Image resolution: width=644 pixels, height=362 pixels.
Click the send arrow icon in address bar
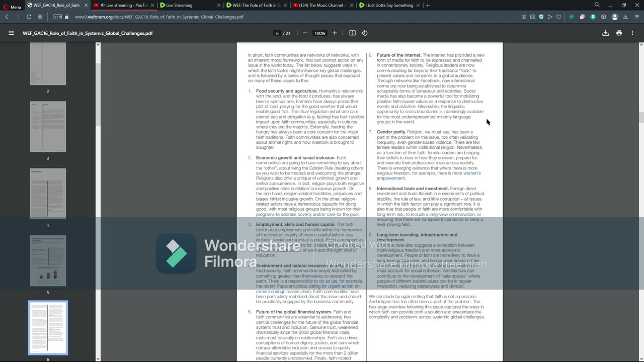[550, 17]
